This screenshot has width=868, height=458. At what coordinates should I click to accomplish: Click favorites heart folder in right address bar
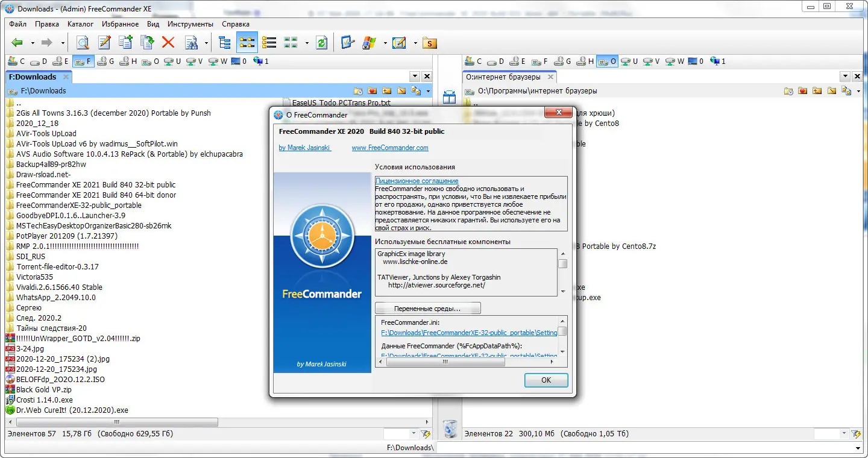coord(803,91)
